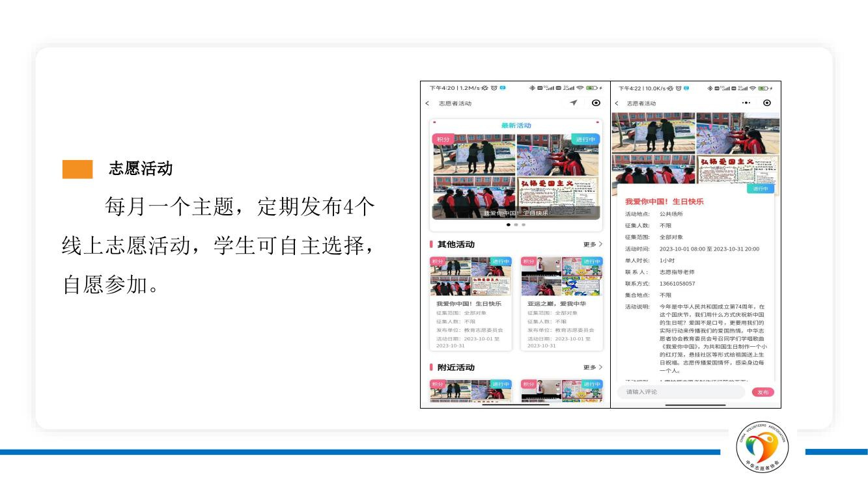Tap the 积分 badge on 亚运之巅 card
The width and height of the screenshot is (868, 488).
click(529, 262)
